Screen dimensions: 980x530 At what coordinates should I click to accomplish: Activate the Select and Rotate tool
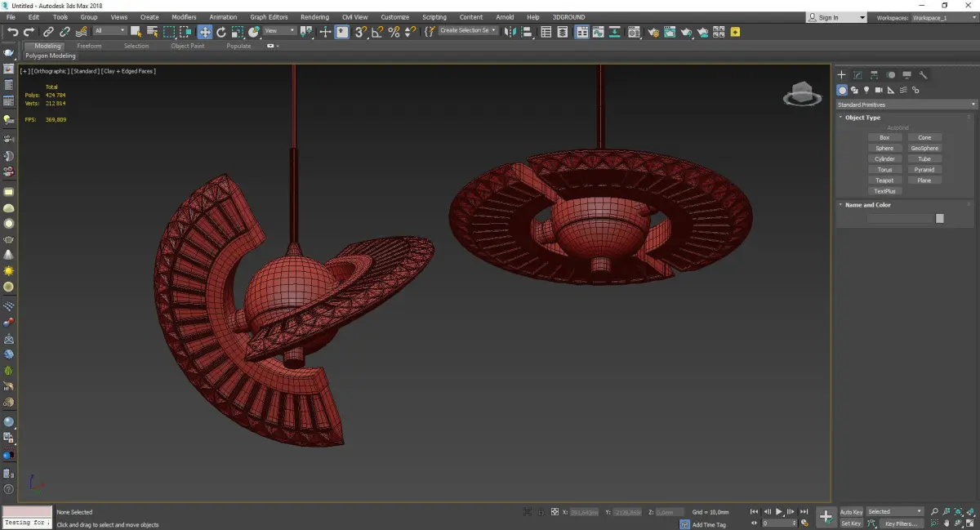(220, 32)
